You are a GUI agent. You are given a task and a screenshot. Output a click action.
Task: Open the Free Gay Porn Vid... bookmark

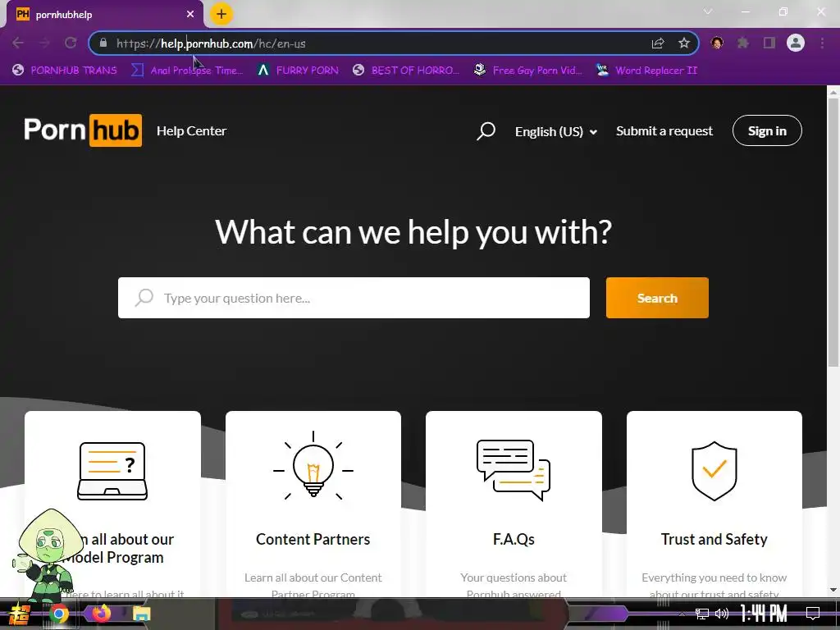528,71
